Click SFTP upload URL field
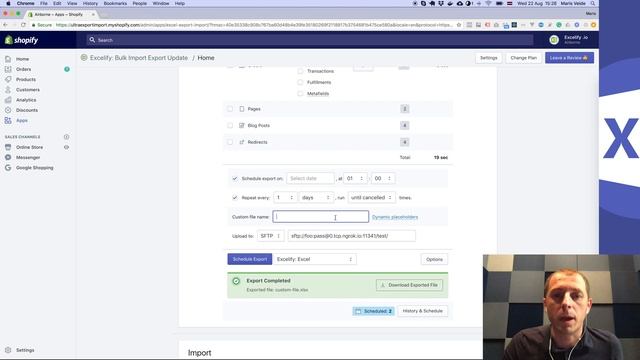 click(x=351, y=236)
